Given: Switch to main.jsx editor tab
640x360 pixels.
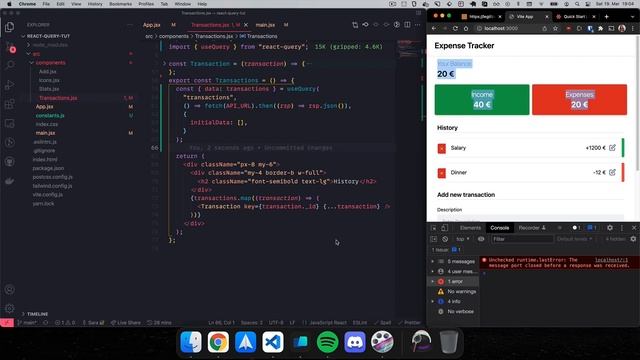Looking at the screenshot, I should 265,25.
